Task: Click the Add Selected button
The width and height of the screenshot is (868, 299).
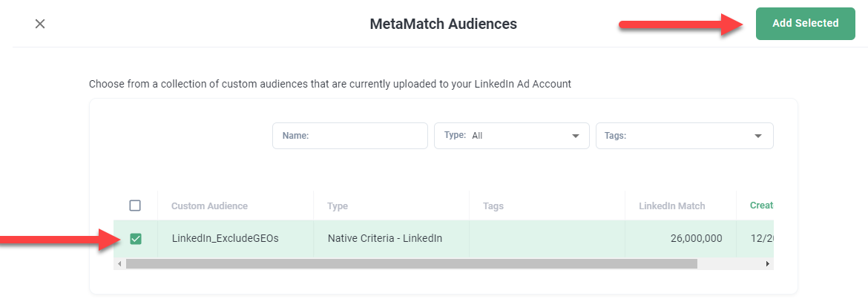Action: (805, 24)
